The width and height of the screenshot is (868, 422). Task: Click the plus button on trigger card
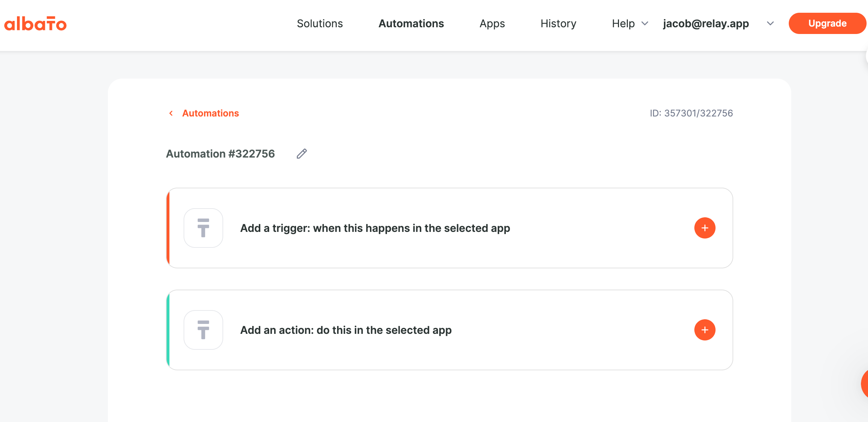tap(705, 228)
